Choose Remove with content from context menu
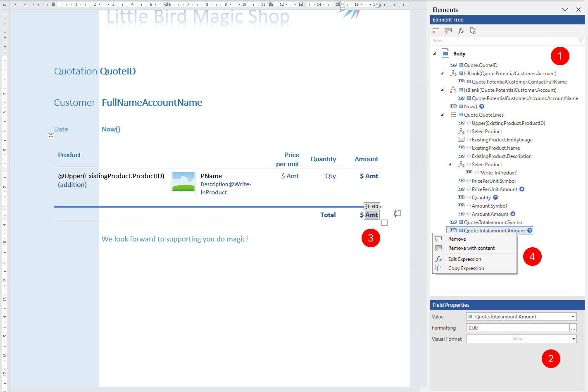Screen dimensions: 588x392 point(474,248)
